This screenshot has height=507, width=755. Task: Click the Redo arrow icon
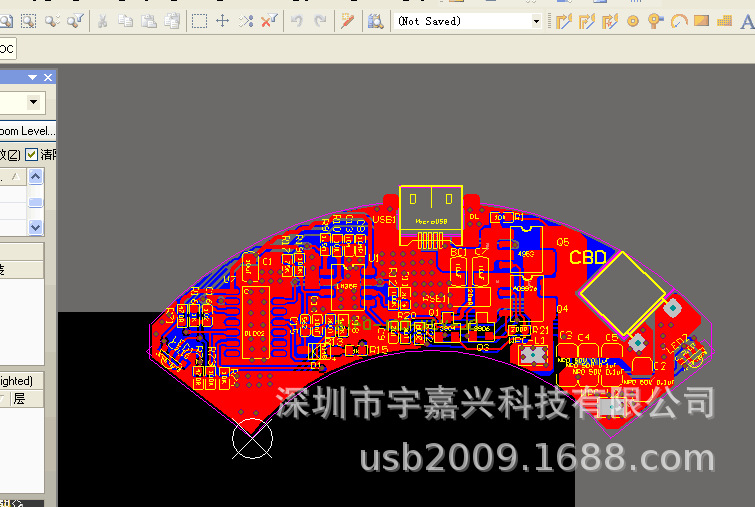pos(320,21)
